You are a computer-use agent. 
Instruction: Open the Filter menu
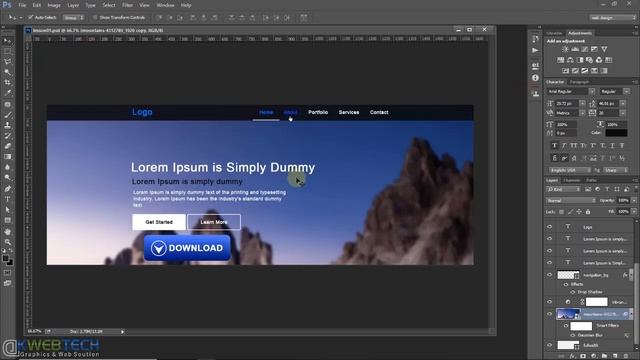coord(127,5)
